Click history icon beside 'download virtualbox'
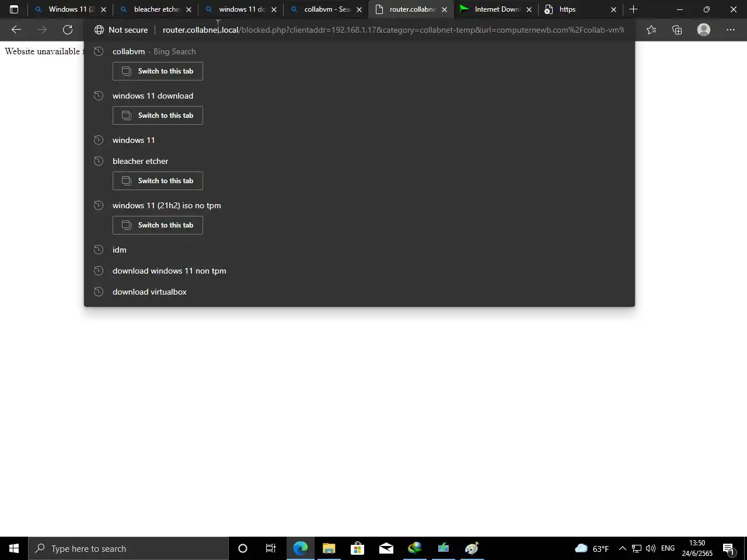Viewport: 747px width, 560px height. [99, 292]
